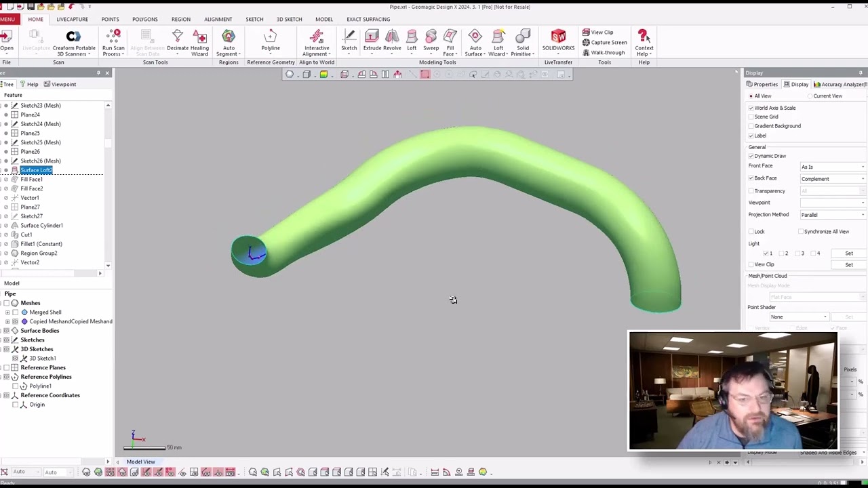Select the Current View radio button
Viewport: 868px width, 488px height.
(811, 96)
